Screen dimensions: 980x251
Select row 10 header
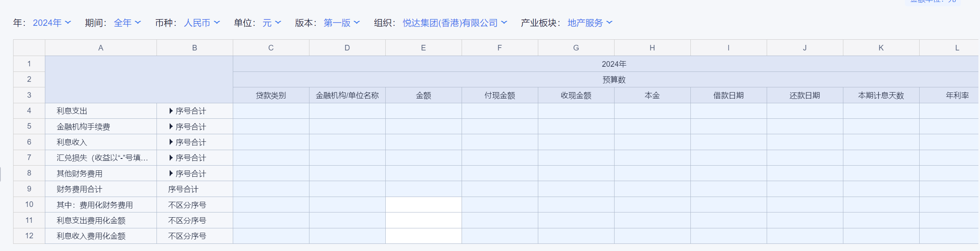[x=29, y=205]
